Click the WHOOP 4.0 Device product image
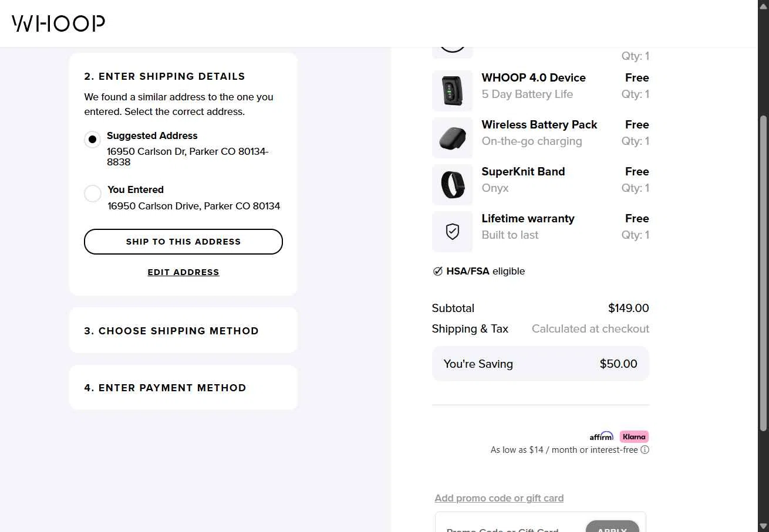Screen dimensions: 769x532 452,91
